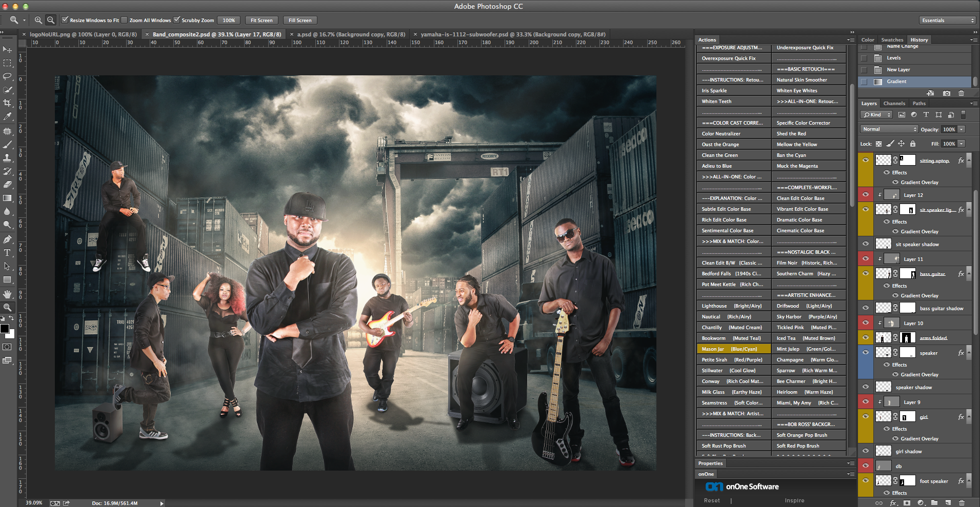Image resolution: width=980 pixels, height=507 pixels.
Task: Open the Actions panel flyout menu
Action: (851, 39)
